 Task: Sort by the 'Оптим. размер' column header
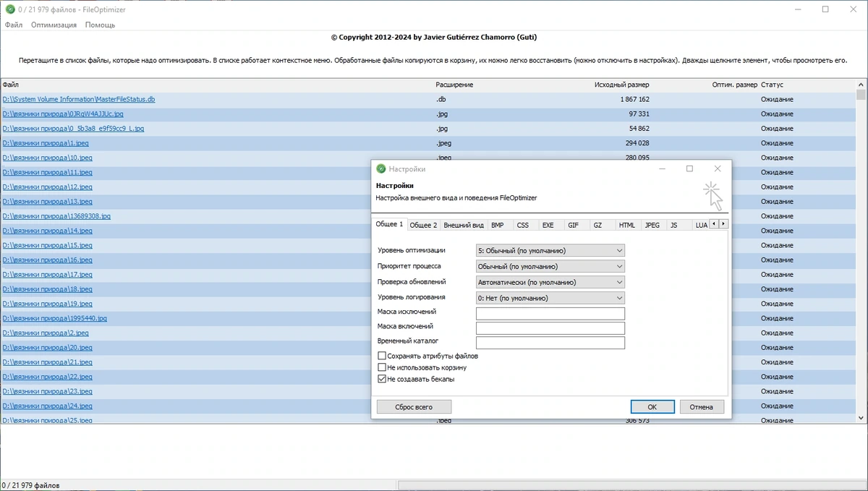735,85
